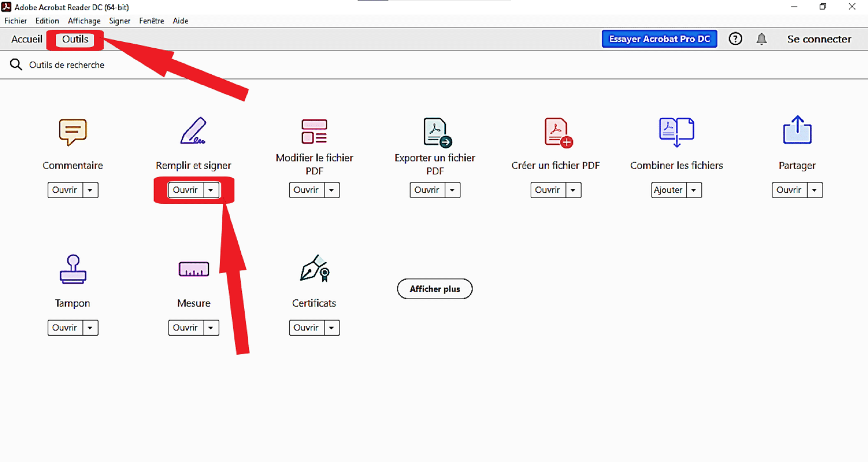Expand the Modifier le fichier PDF dropdown arrow
The height and width of the screenshot is (462, 868).
[x=332, y=190]
